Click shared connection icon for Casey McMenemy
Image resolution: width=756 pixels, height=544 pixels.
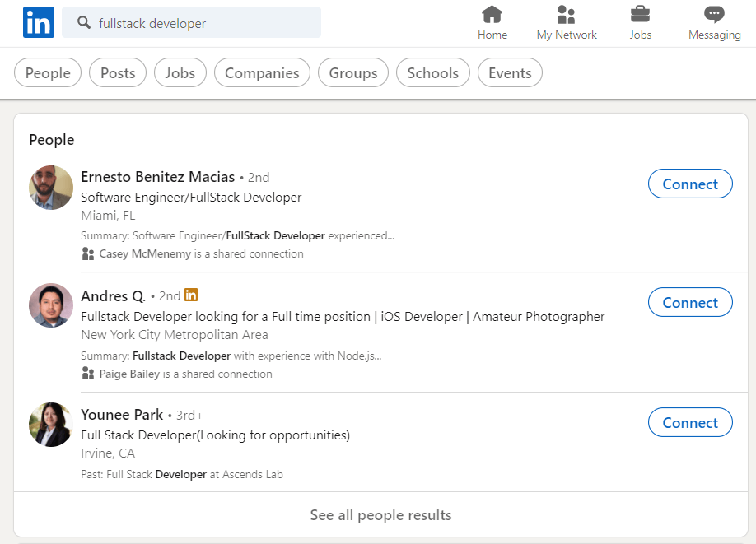coord(88,254)
